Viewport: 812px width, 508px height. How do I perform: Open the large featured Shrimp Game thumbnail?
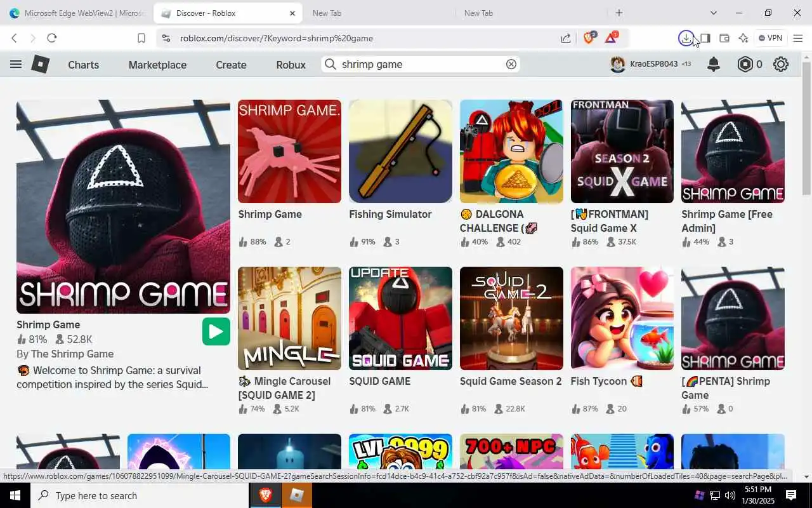123,206
